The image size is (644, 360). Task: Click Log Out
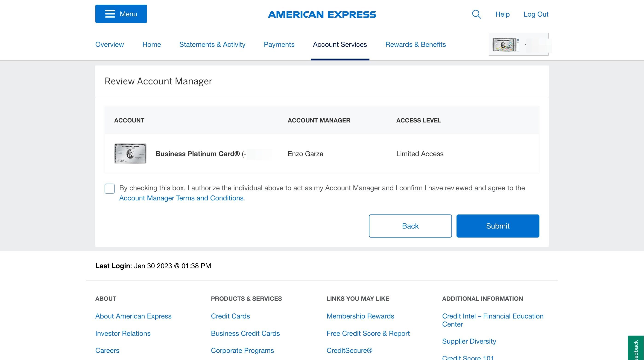pyautogui.click(x=536, y=14)
